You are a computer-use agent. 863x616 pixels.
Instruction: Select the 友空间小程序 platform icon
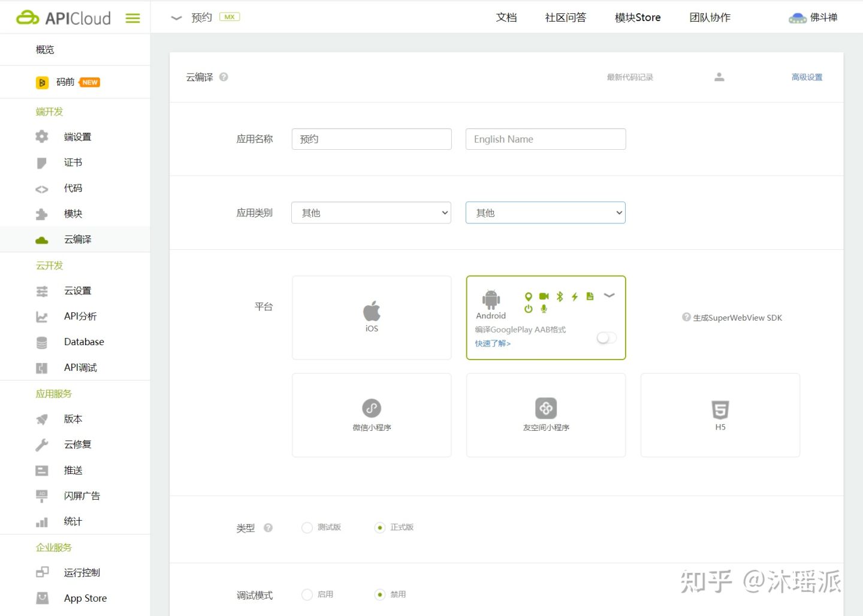coord(546,408)
